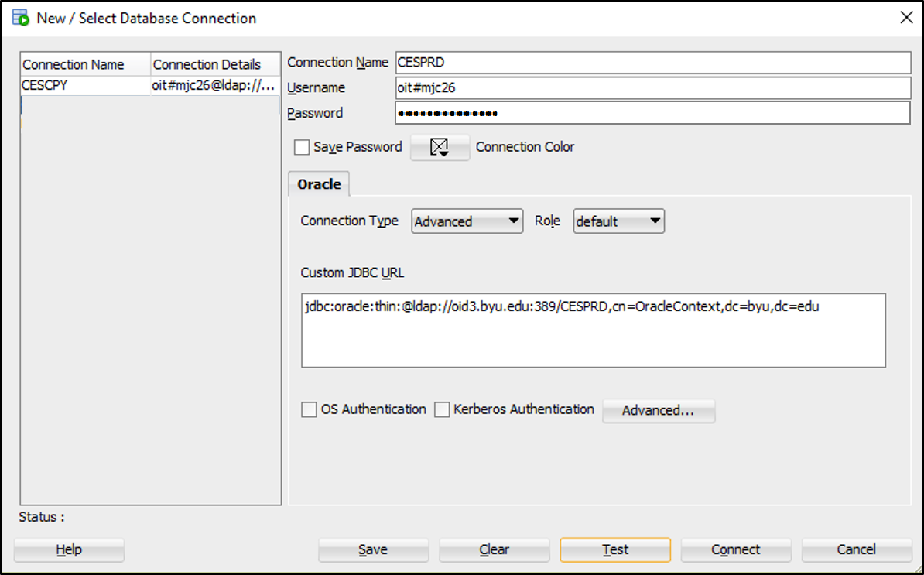Click the Advanced... button
924x575 pixels.
tap(659, 411)
